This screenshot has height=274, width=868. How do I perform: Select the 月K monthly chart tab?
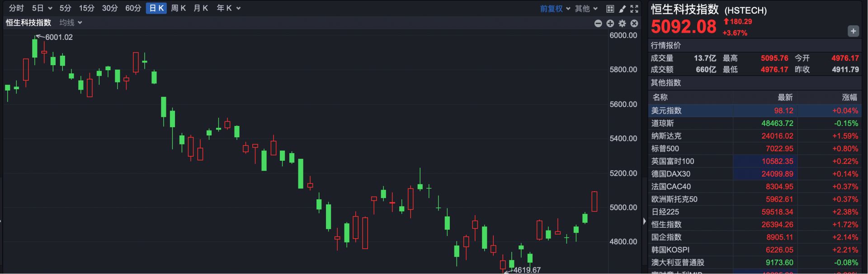200,8
